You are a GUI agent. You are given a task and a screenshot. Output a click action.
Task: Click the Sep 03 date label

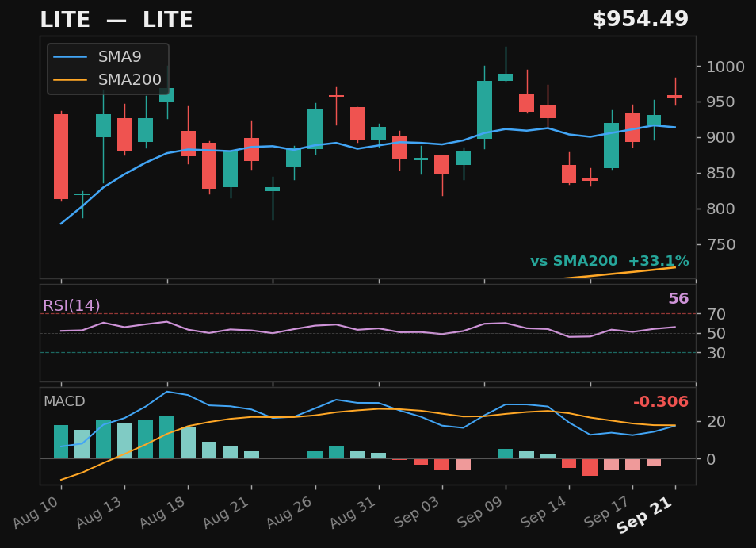[x=417, y=512]
